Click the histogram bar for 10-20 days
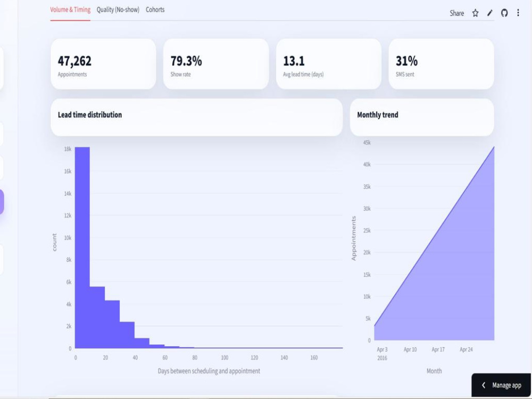 pos(97,317)
